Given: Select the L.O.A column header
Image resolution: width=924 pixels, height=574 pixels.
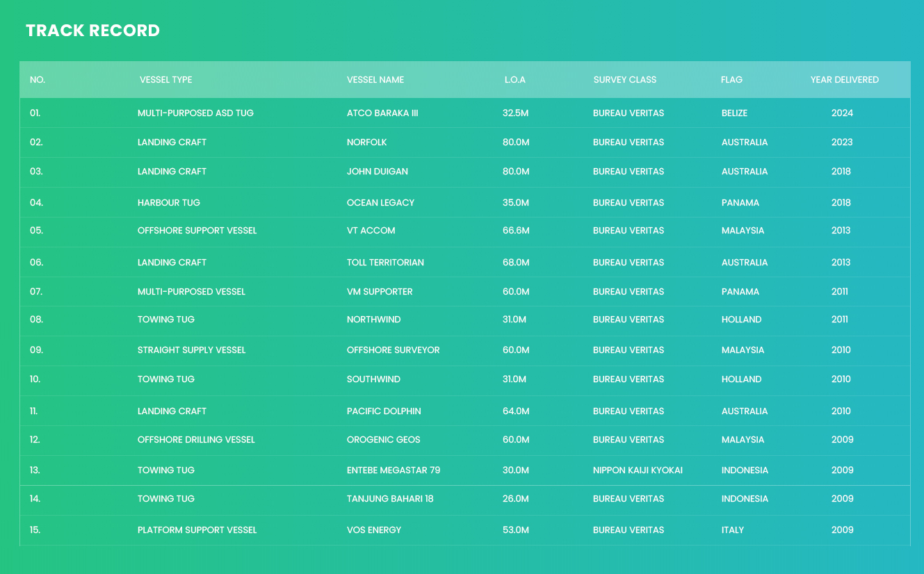Looking at the screenshot, I should pyautogui.click(x=514, y=80).
